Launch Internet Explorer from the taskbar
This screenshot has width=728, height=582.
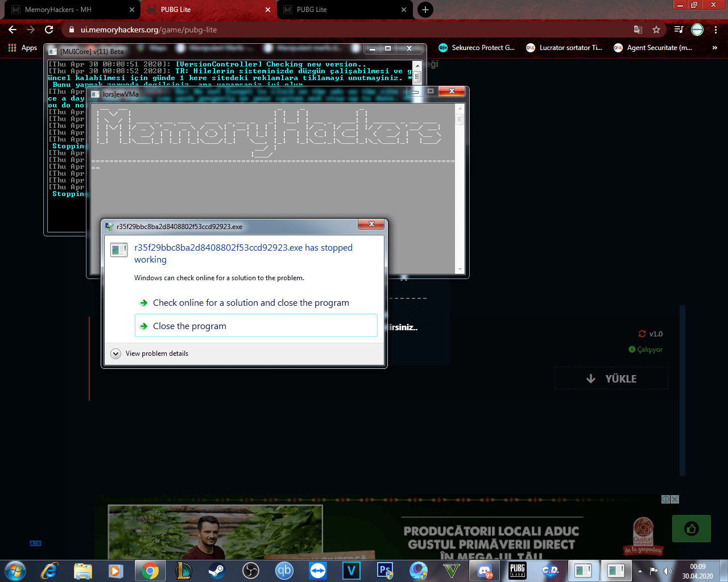click(x=49, y=570)
